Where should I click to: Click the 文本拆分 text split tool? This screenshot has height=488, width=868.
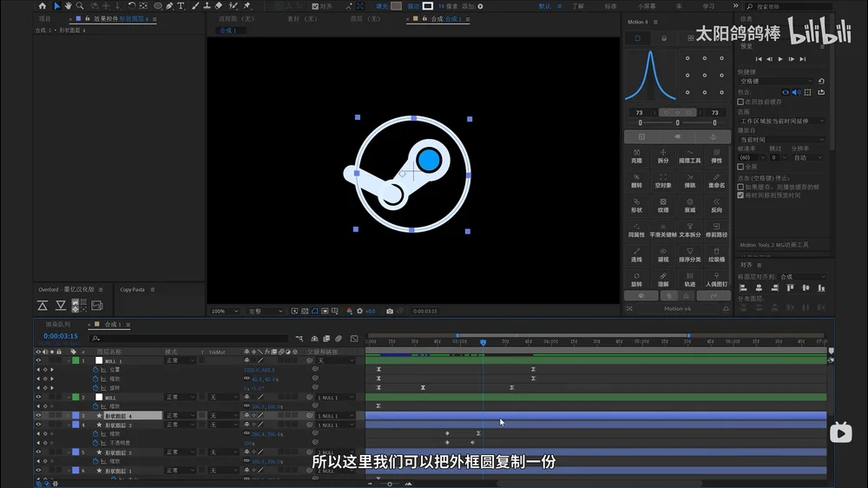coord(690,230)
